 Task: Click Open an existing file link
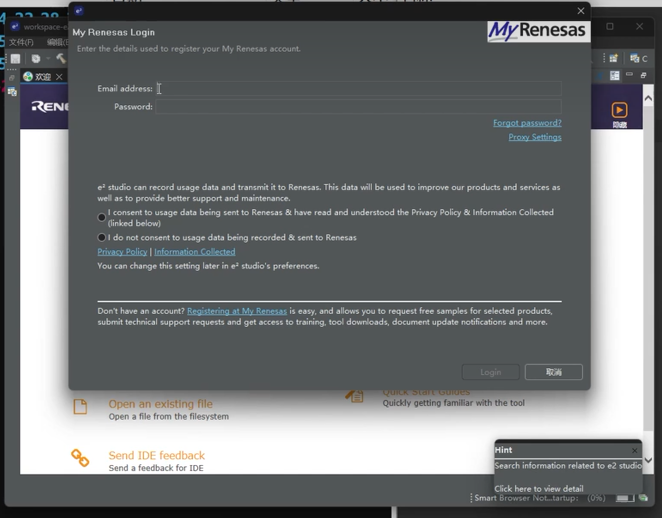[160, 404]
